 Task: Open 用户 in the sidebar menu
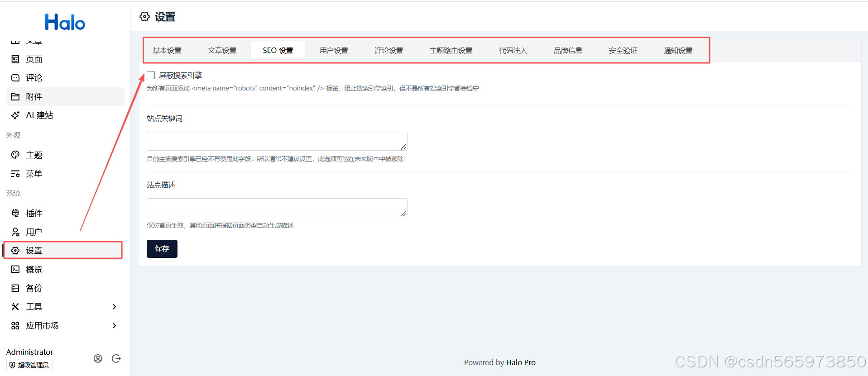coord(65,232)
